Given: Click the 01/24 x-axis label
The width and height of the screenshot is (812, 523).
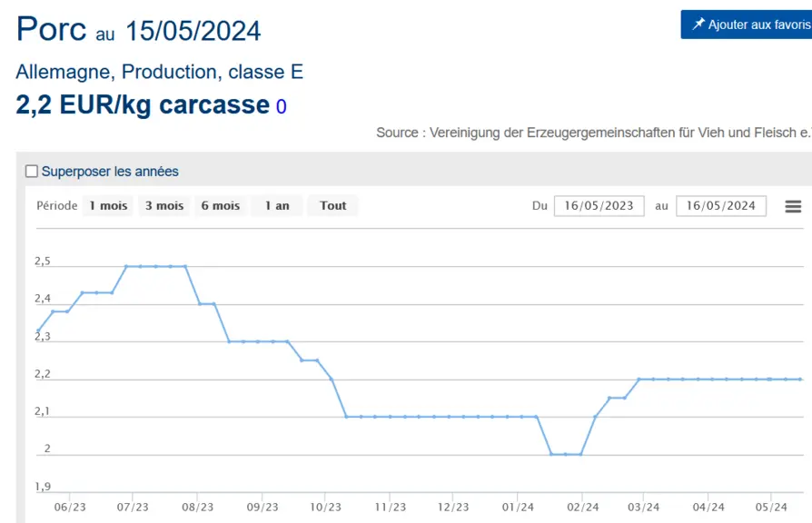Looking at the screenshot, I should click(x=518, y=507).
